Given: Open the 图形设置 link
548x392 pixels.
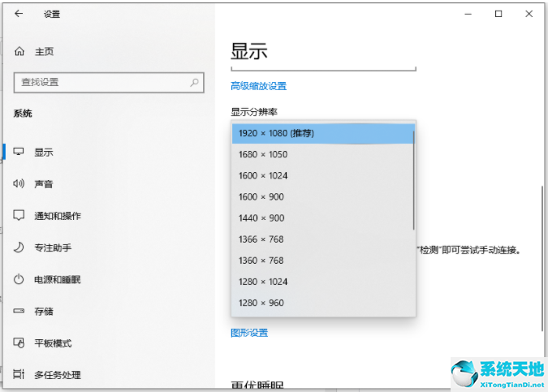Looking at the screenshot, I should [249, 333].
